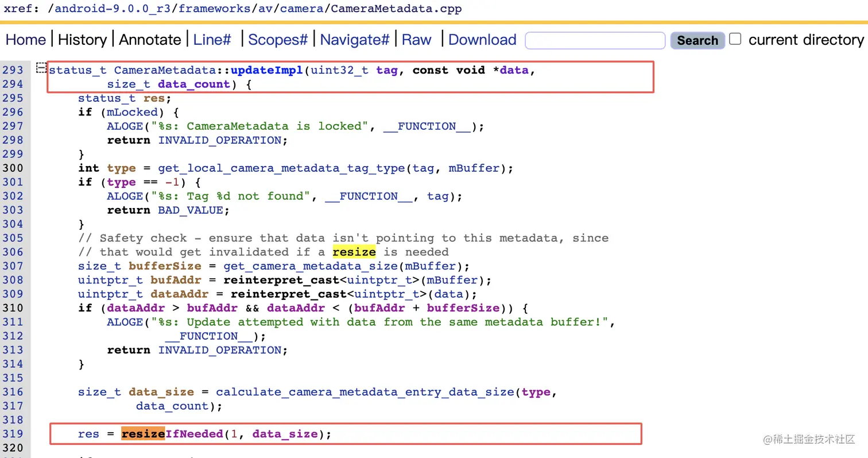Click BAD_VALUE on line 365
This screenshot has height=458, width=868.
tap(191, 210)
